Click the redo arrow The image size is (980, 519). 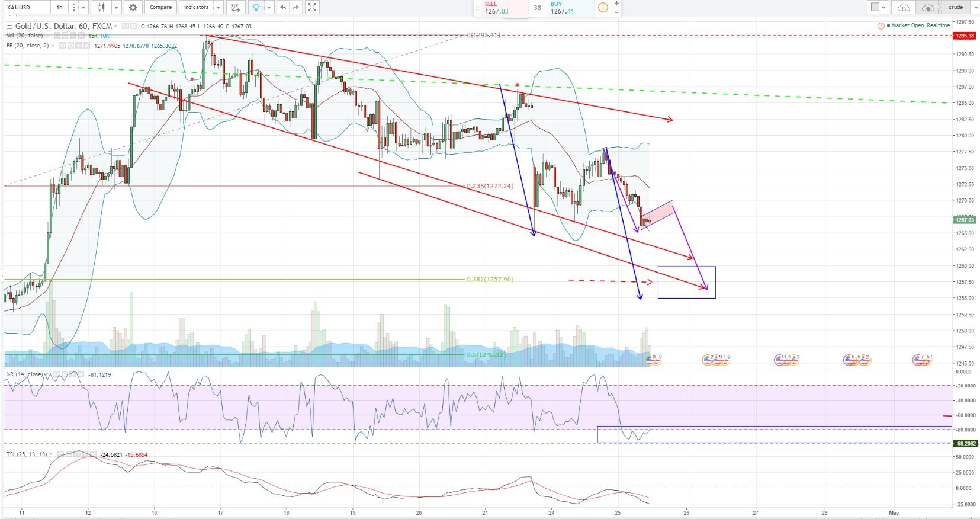click(x=297, y=7)
